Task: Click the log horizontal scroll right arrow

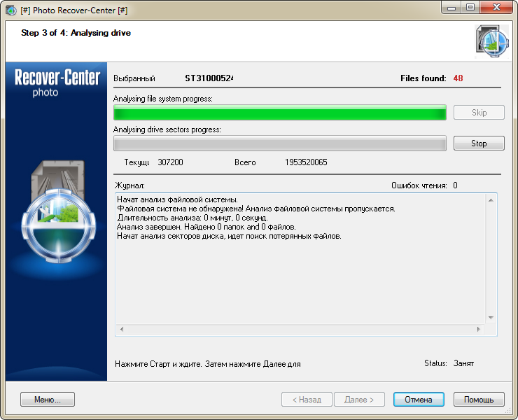Action: 478,329
